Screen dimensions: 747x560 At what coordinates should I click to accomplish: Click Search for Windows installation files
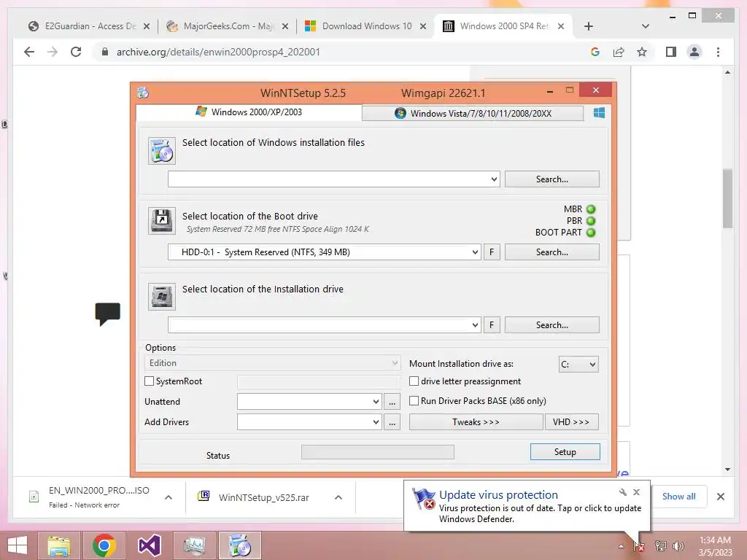tap(551, 179)
